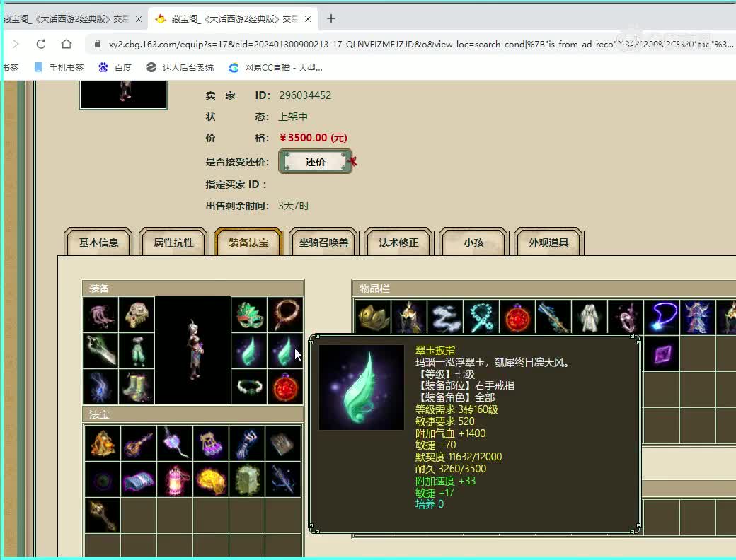The image size is (736, 560).
Task: Select the white robe inventory item
Action: pyautogui.click(x=590, y=317)
